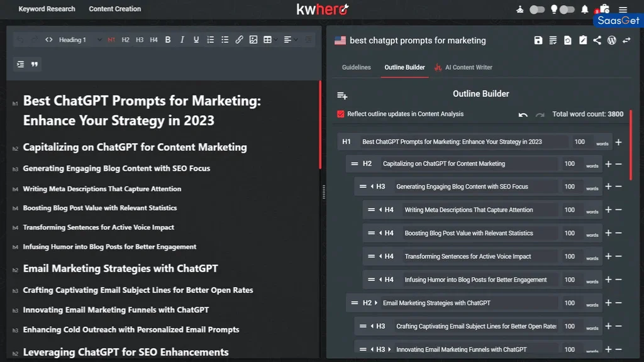Viewport: 644px width, 362px height.
Task: Promote Generating Engaging Blog Content H3 level
Action: tap(372, 186)
